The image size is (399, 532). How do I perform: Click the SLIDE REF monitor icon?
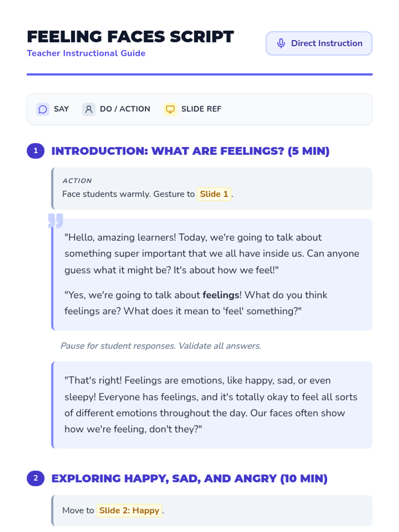(170, 109)
